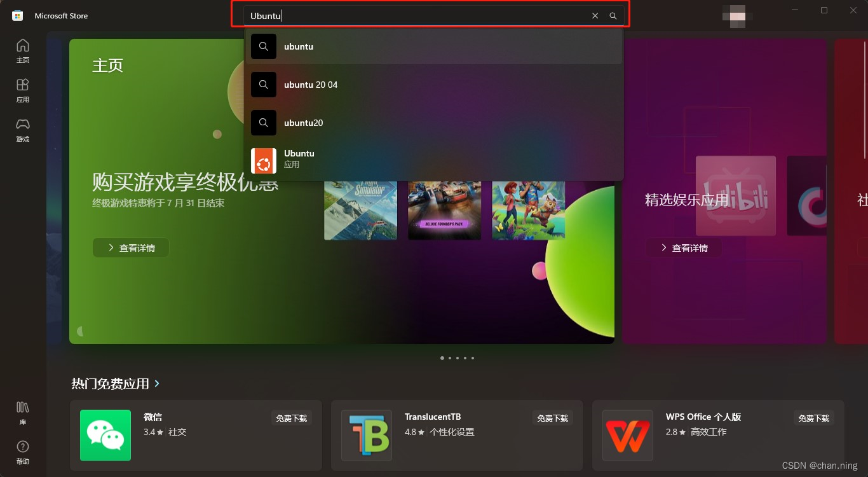Viewport: 868px width, 477px height.
Task: Click 免费下载 for WPS Office 个人版
Action: [x=814, y=418]
